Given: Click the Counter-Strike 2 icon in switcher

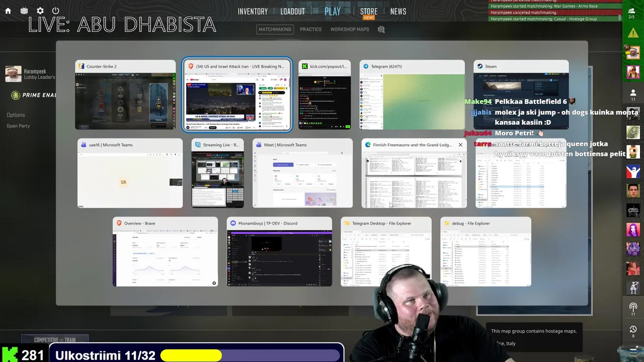Looking at the screenshot, I should 81,66.
